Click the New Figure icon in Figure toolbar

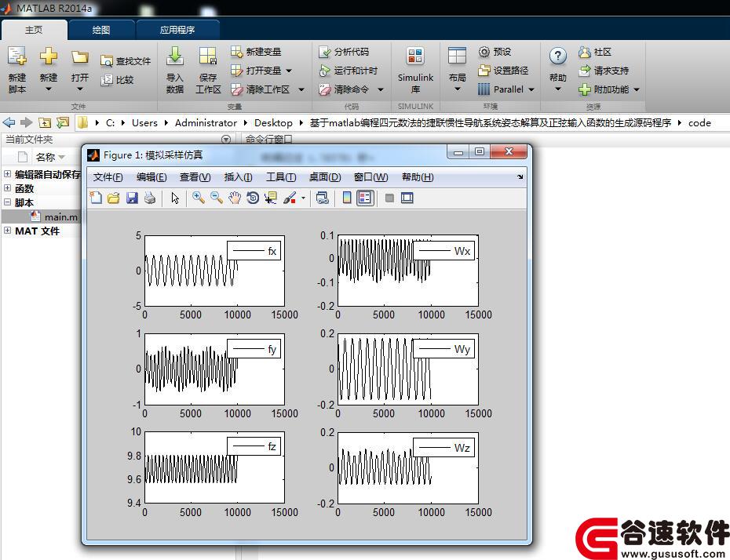click(x=96, y=198)
